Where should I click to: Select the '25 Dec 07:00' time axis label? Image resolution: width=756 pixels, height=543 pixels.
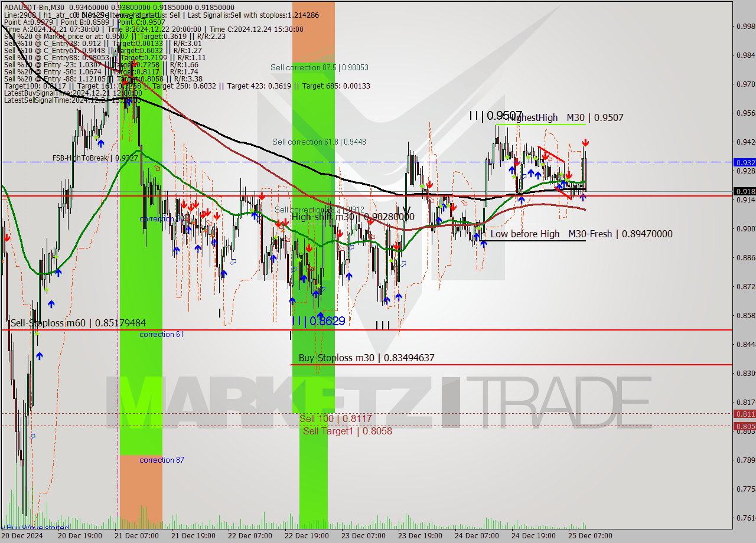tap(591, 536)
